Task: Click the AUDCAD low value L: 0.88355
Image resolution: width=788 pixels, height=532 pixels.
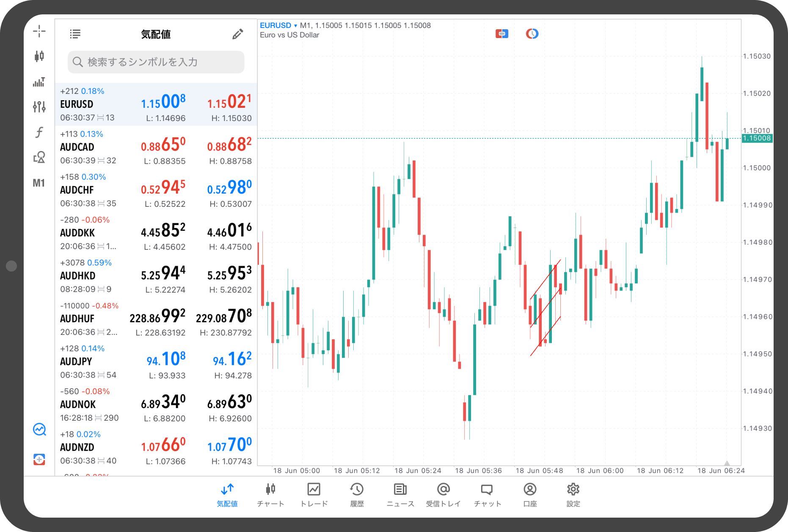Action: tap(165, 161)
